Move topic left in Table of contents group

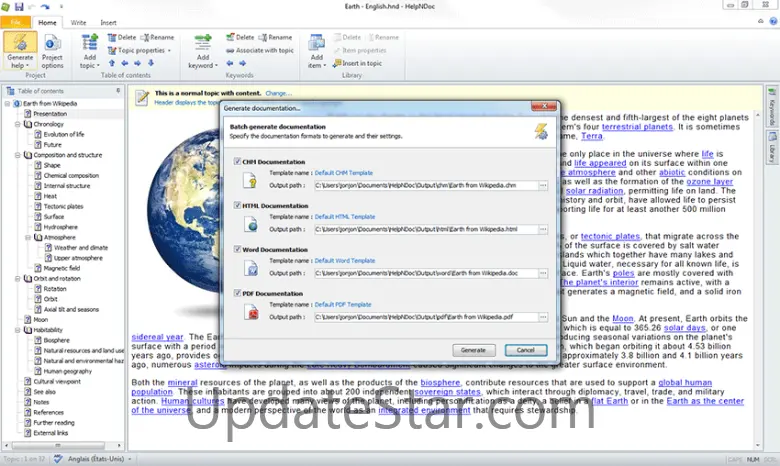[x=124, y=63]
